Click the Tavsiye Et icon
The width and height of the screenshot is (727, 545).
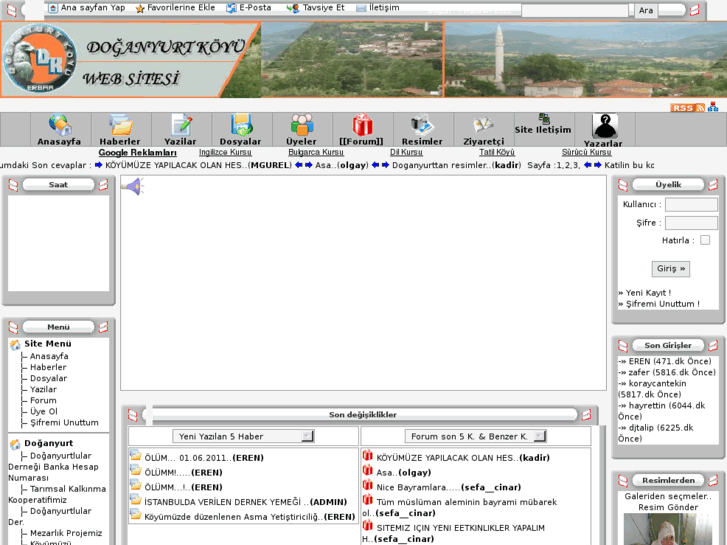(x=293, y=8)
